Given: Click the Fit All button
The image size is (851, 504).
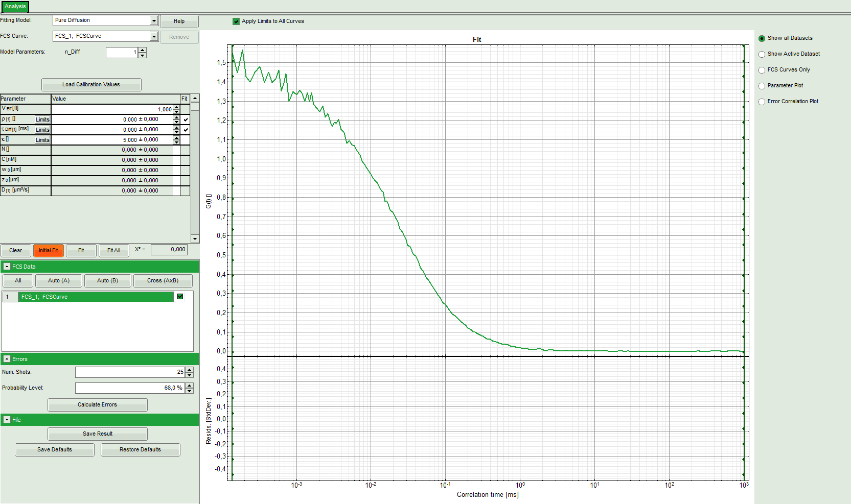Looking at the screenshot, I should click(x=113, y=251).
